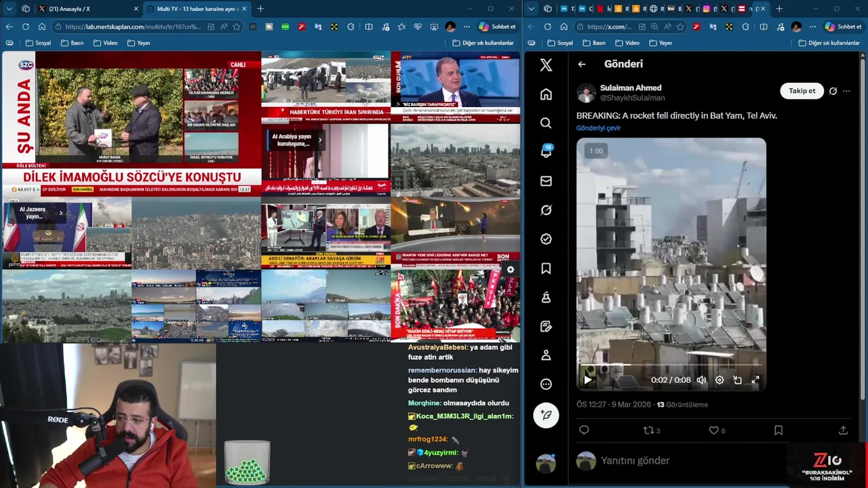The height and width of the screenshot is (488, 868).
Task: Play the tweet video
Action: pyautogui.click(x=588, y=380)
